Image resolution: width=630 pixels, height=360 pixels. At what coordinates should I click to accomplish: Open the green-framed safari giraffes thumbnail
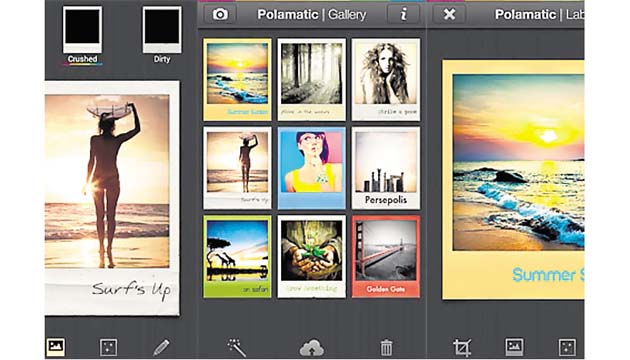tap(237, 257)
